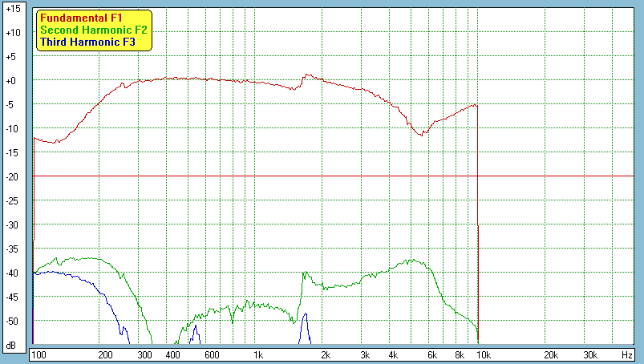644x364 pixels.
Task: Select the 30k frequency axis label
Action: click(x=590, y=354)
